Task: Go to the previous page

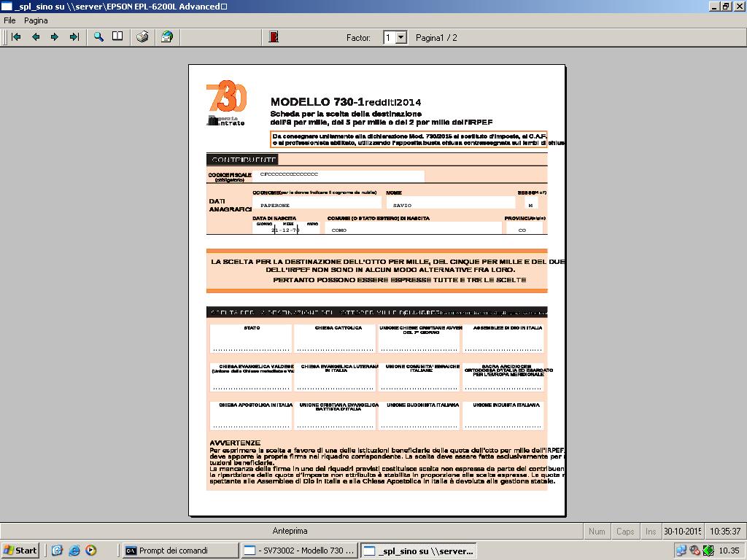Action: tap(36, 37)
